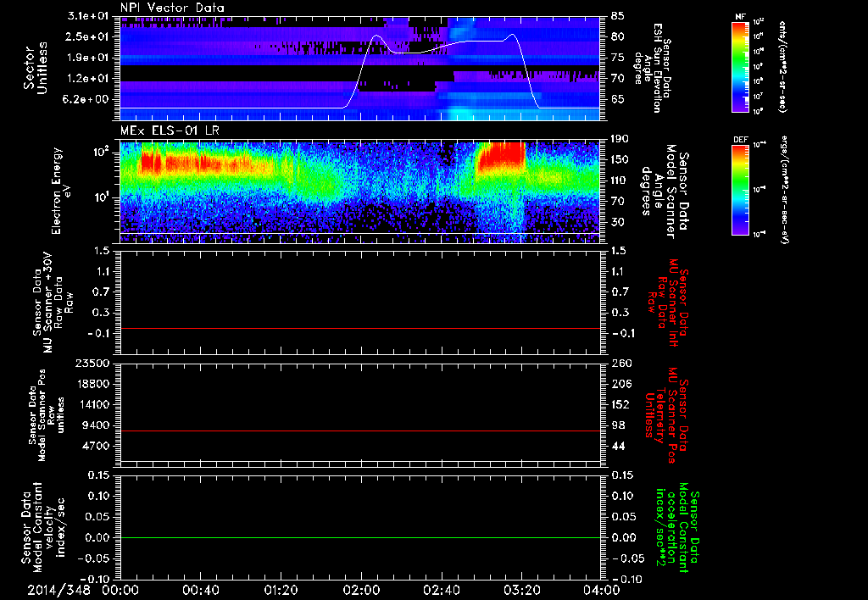868x600 pixels.
Task: Click the "190" scanner angle tick label
Action: (x=620, y=138)
